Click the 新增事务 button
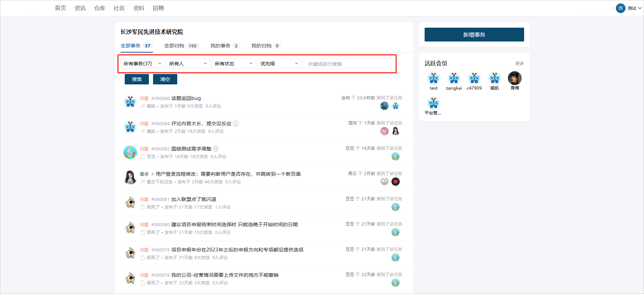644x294 pixels. tap(474, 35)
